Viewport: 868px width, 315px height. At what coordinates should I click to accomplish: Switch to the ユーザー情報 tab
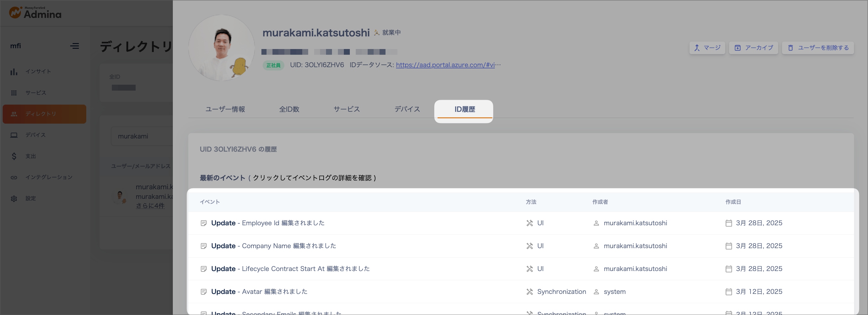click(x=225, y=109)
